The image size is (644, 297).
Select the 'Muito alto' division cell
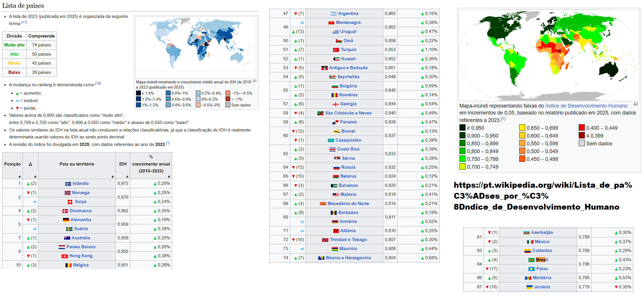coord(14,45)
